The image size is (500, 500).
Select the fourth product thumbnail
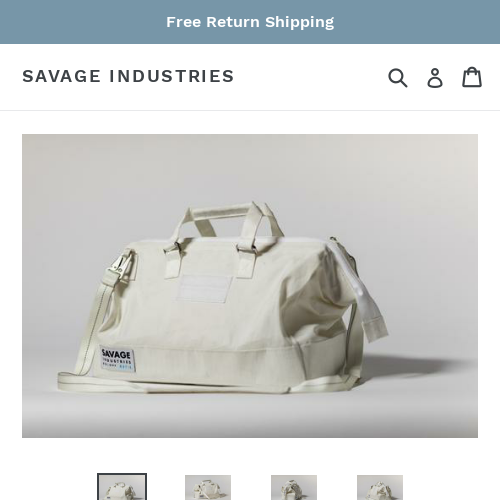[x=380, y=487]
